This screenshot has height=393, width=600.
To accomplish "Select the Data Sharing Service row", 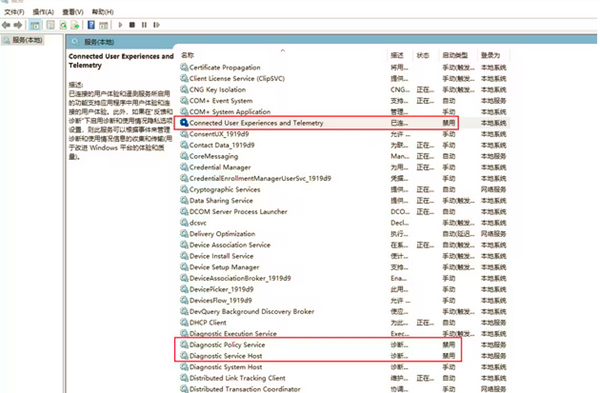I will (343, 201).
